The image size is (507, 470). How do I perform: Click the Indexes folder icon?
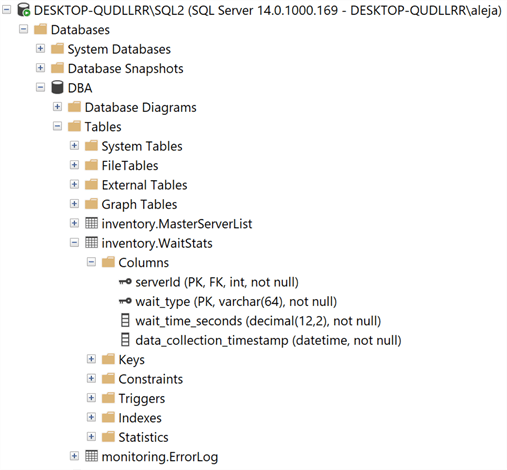pos(108,417)
